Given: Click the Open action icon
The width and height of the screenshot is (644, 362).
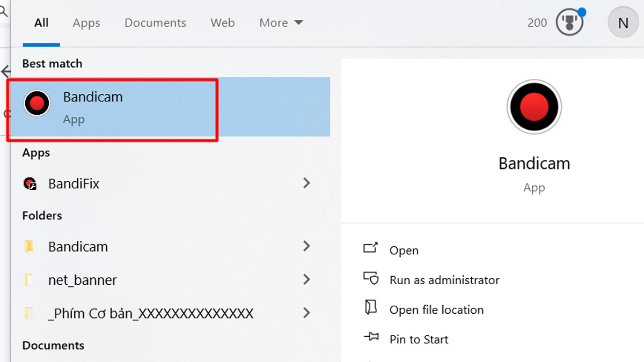Looking at the screenshot, I should click(371, 248).
